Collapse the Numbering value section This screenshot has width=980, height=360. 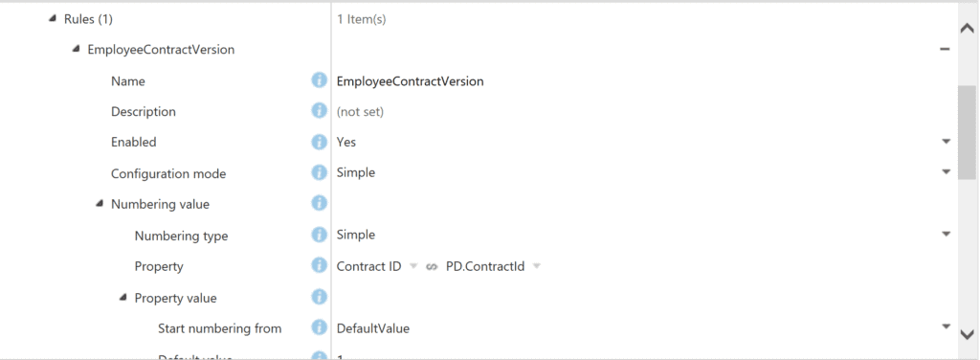(x=100, y=204)
